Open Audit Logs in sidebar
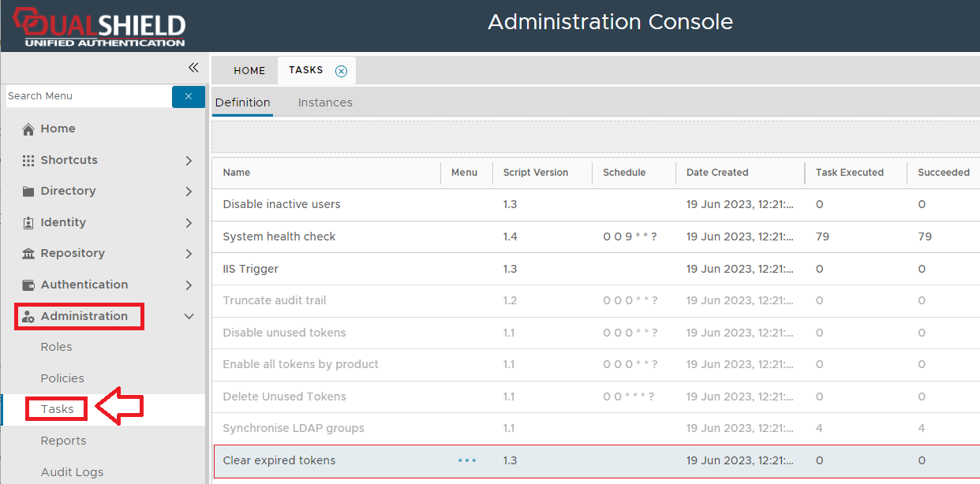Image resolution: width=980 pixels, height=484 pixels. point(72,472)
